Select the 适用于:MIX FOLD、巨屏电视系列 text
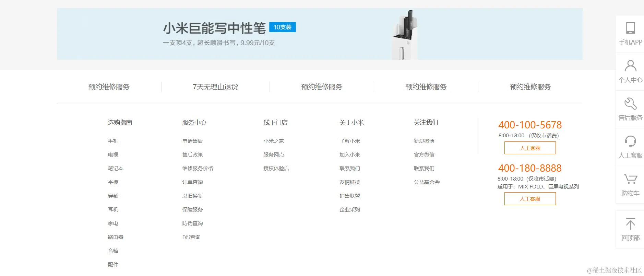Screen dimensions: 644x276 click(x=538, y=187)
